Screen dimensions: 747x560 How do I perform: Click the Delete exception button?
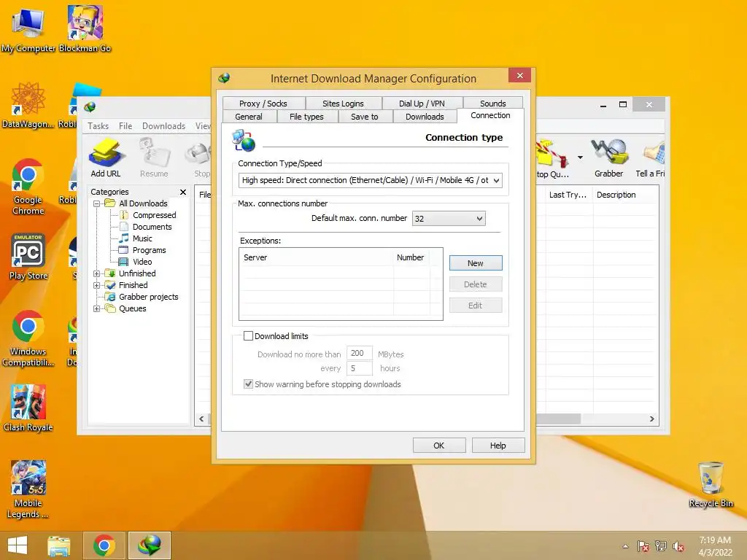[x=476, y=284]
